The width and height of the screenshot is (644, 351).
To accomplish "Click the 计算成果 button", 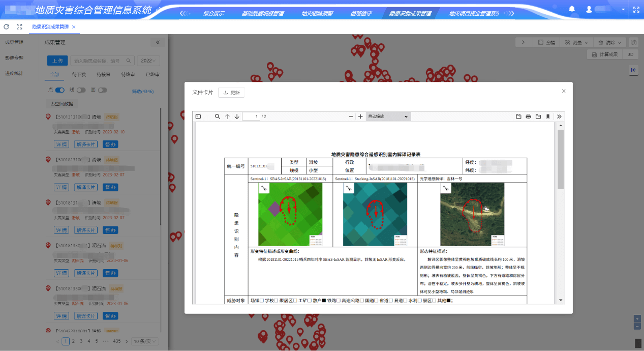I will coord(604,54).
